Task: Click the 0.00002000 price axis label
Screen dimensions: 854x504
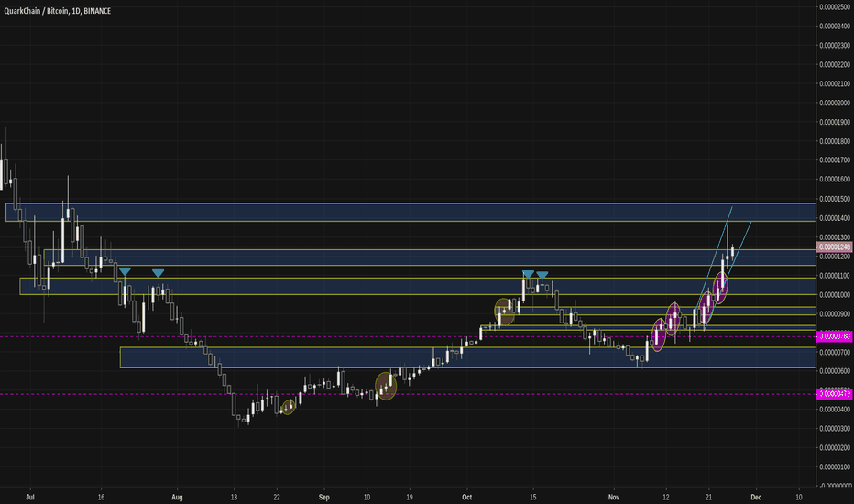Action: [835, 103]
